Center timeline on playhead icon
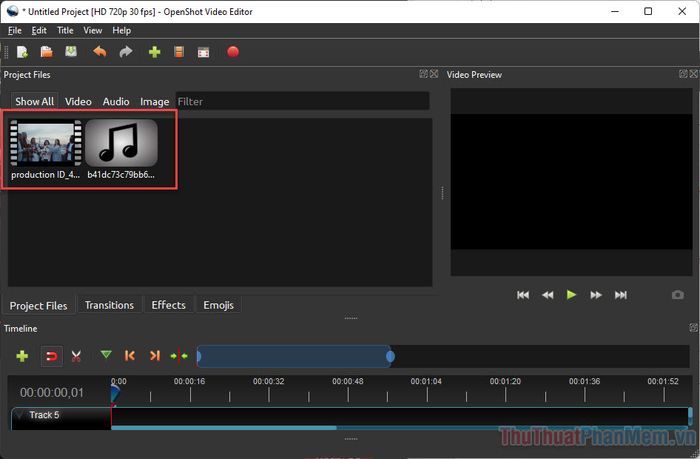The image size is (700, 459). [x=179, y=356]
